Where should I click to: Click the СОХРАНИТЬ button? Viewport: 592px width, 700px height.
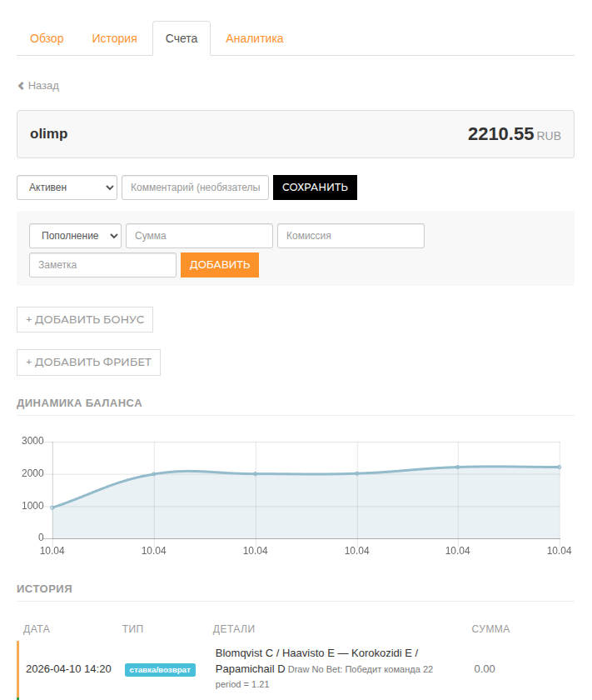point(315,187)
